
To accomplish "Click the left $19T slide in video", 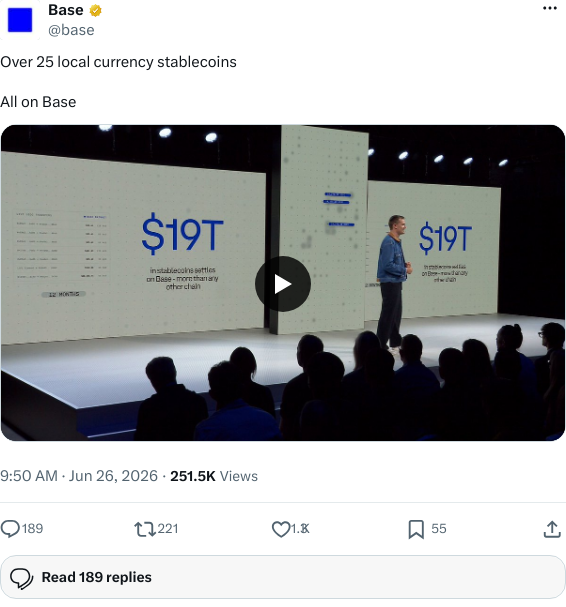I will (x=182, y=233).
